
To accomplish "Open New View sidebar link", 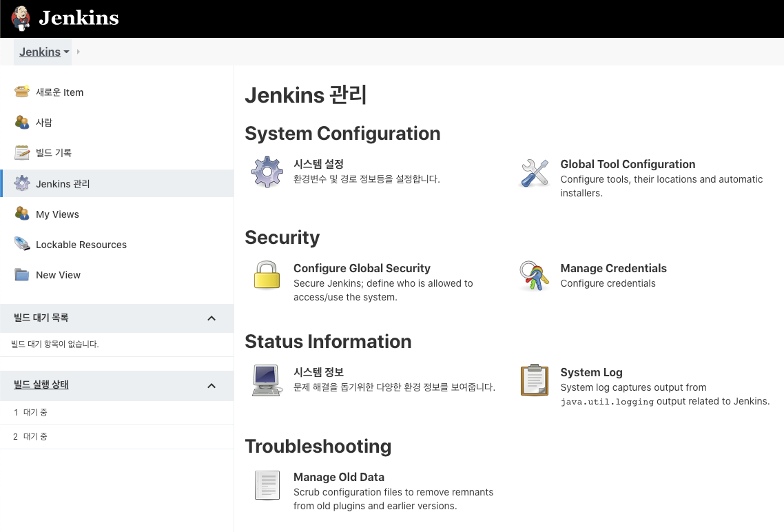I will click(x=58, y=275).
